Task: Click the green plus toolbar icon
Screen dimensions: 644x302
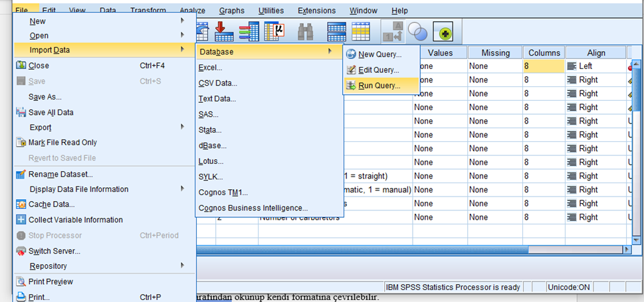Action: click(443, 32)
